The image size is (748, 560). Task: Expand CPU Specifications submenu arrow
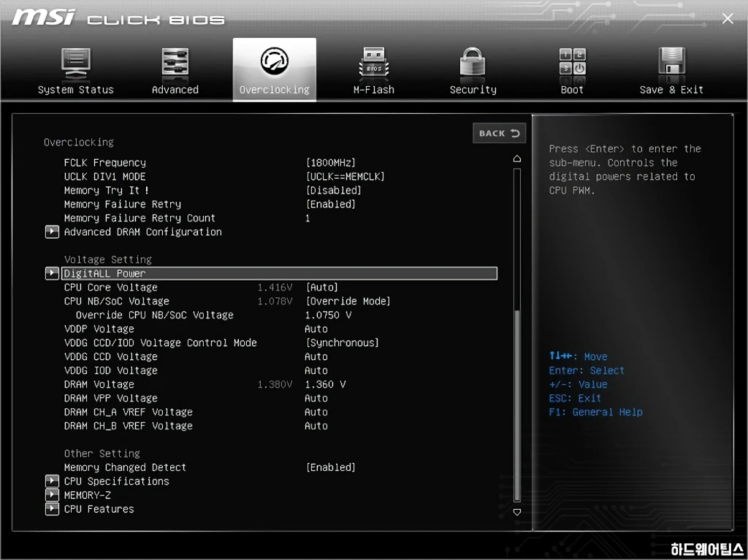coord(52,481)
